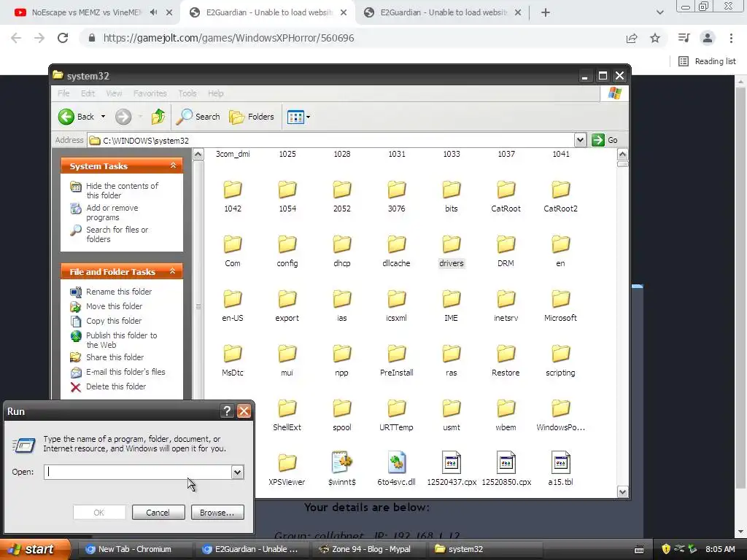Collapse the File and Folder Tasks panel
Screen dimensions: 747x560
173,271
